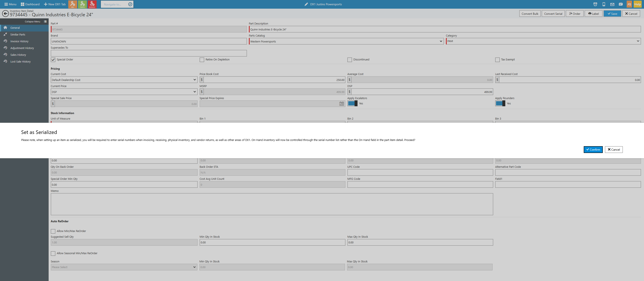Click the Collapse Menu icon
644x281 pixels.
tap(45, 22)
